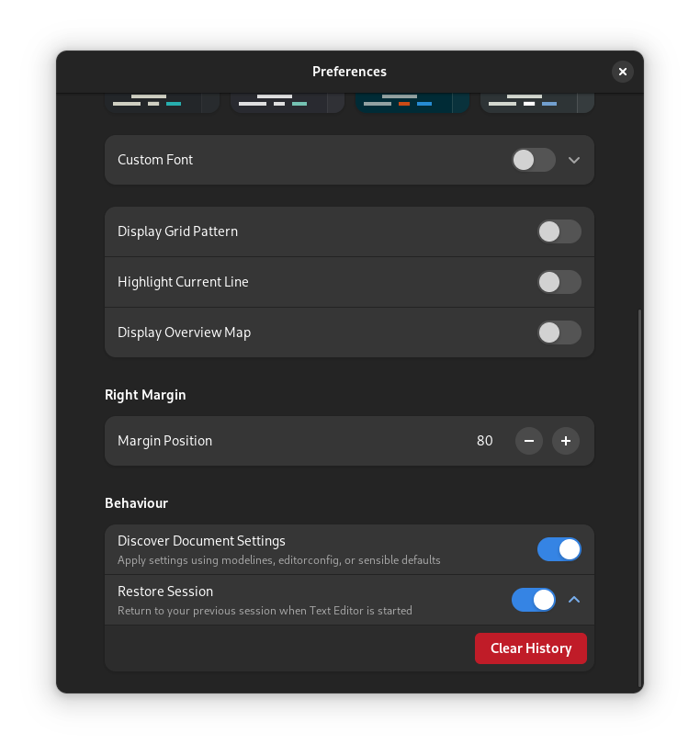The image size is (700, 755).
Task: Enable Display Grid Pattern
Action: [x=559, y=231]
